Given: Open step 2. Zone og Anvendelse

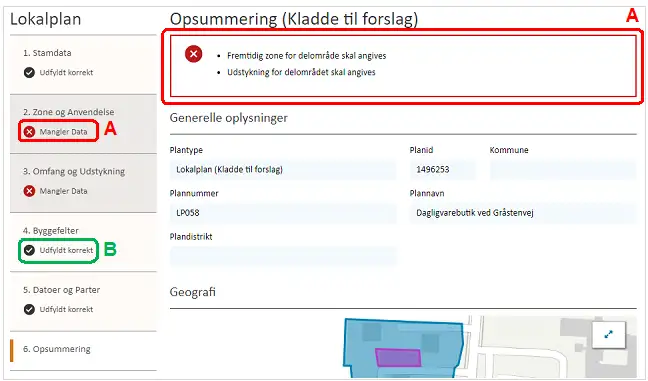Looking at the screenshot, I should pos(83,124).
